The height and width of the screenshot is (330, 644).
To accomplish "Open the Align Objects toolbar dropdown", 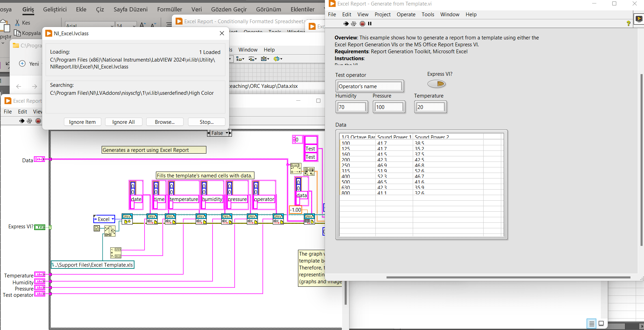I will coord(240,59).
